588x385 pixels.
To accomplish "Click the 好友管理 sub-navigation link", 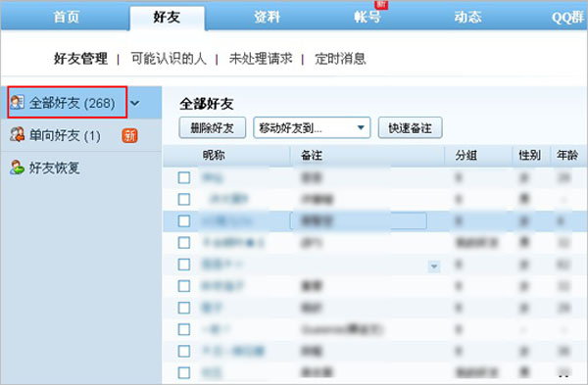I will [80, 59].
